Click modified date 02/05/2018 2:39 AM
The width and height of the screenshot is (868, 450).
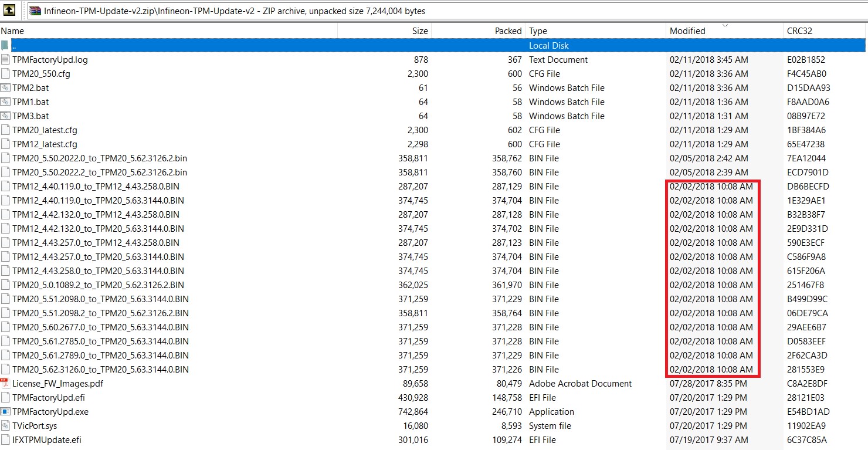coord(708,172)
